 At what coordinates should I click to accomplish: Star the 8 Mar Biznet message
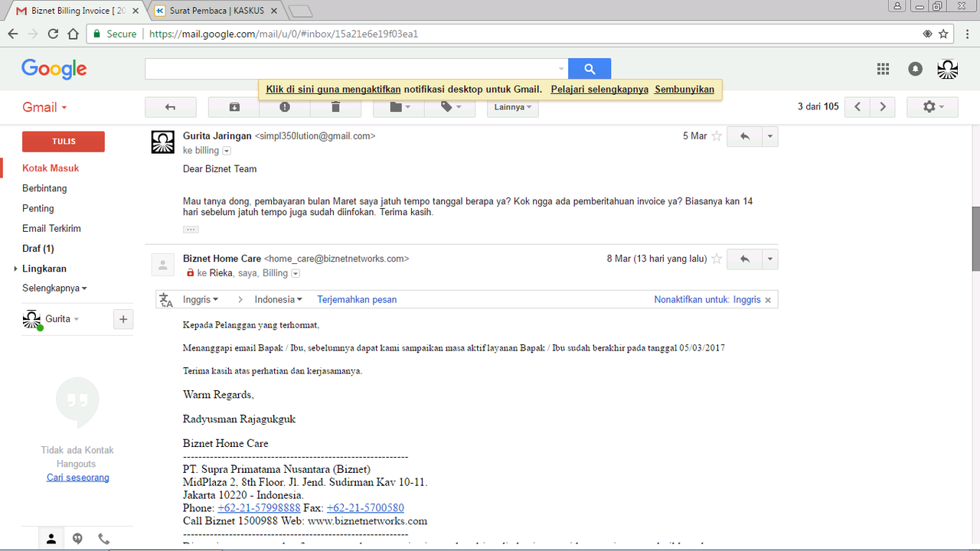(717, 259)
